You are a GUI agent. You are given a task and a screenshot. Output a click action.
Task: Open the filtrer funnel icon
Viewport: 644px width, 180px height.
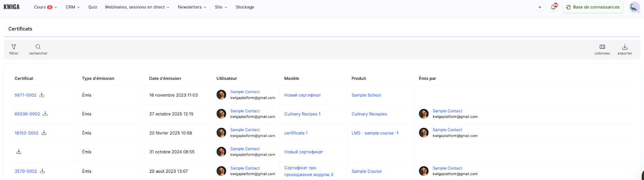pyautogui.click(x=14, y=47)
